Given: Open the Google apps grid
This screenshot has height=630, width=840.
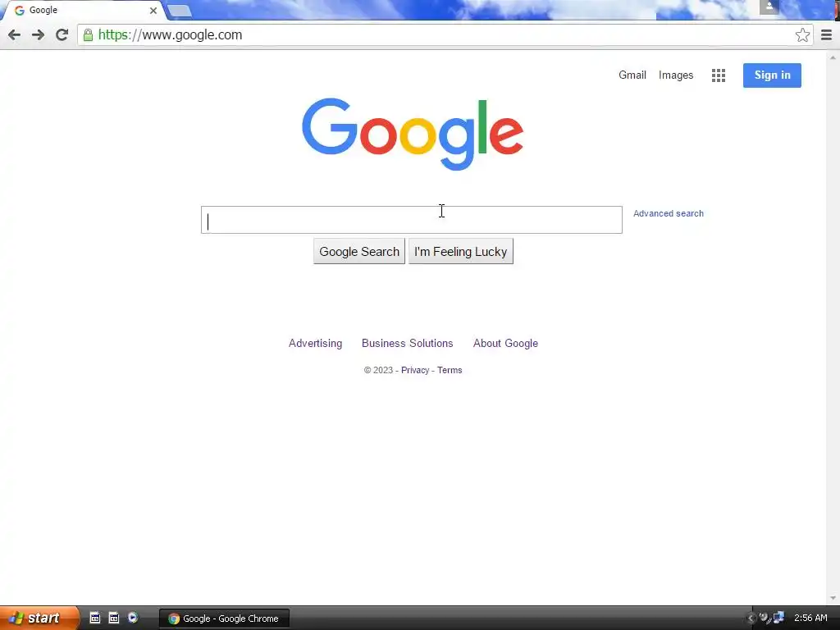Looking at the screenshot, I should [x=719, y=75].
